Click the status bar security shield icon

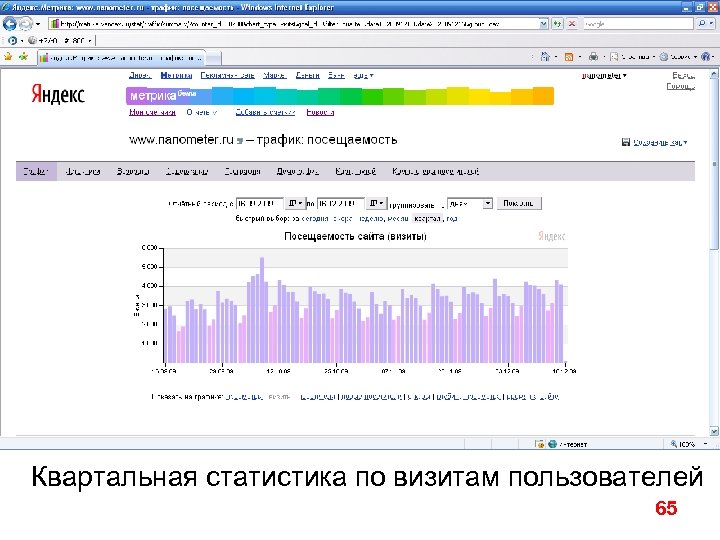click(x=540, y=444)
